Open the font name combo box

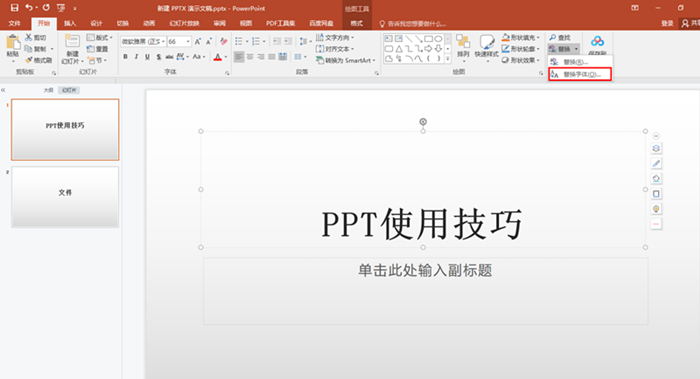pos(143,42)
